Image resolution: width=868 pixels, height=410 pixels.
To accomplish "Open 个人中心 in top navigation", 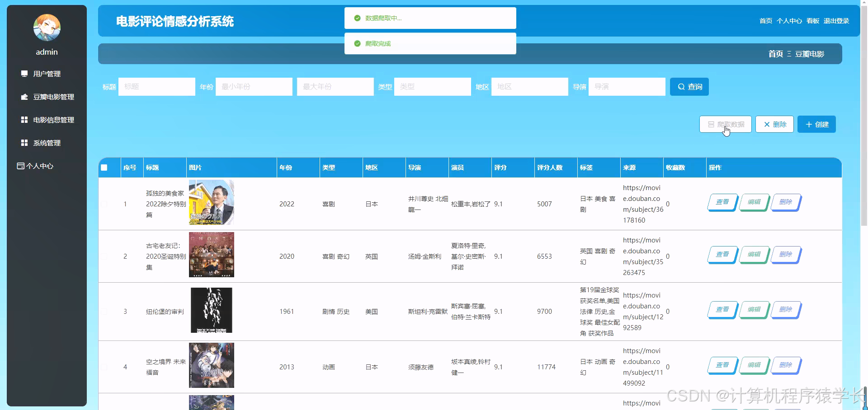I will pyautogui.click(x=789, y=21).
